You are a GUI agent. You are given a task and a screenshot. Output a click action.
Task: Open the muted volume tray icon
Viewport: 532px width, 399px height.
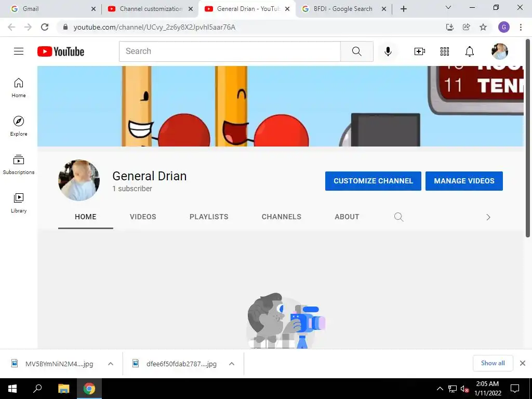(464, 389)
